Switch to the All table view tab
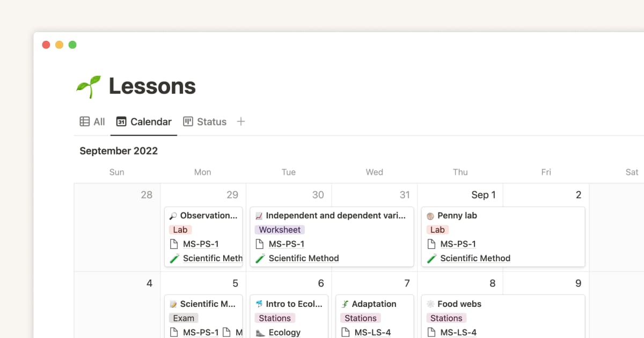Viewport: 644px width, 338px height. point(92,122)
